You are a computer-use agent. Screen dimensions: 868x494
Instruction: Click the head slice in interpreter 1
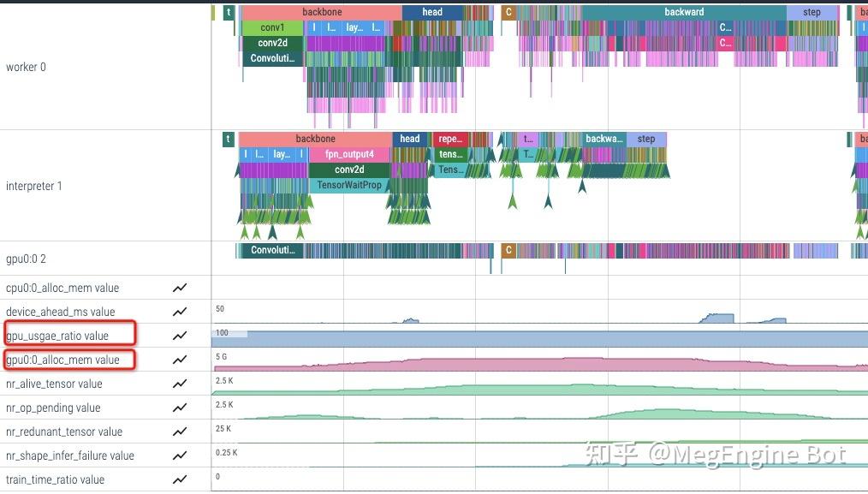pyautogui.click(x=409, y=138)
